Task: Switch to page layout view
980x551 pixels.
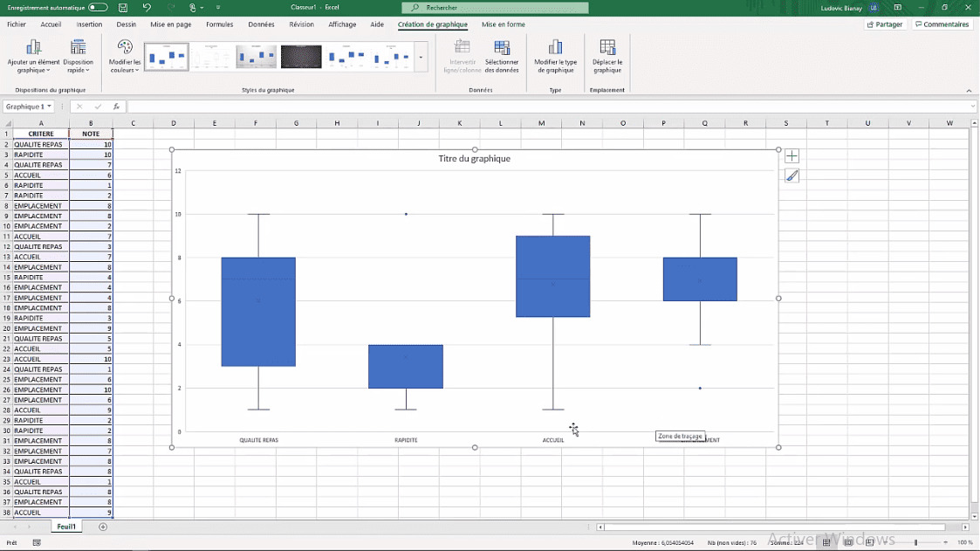Action: coord(845,542)
